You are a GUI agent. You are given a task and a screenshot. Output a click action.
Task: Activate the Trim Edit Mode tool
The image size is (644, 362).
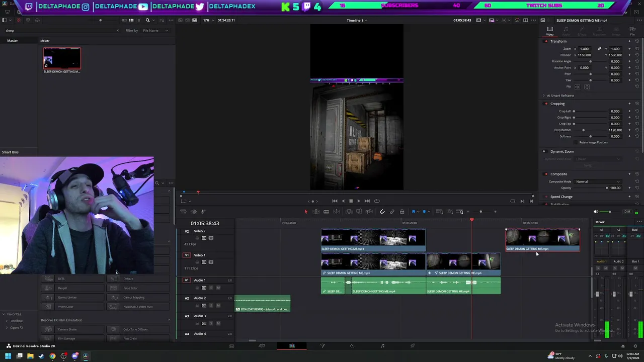316,212
